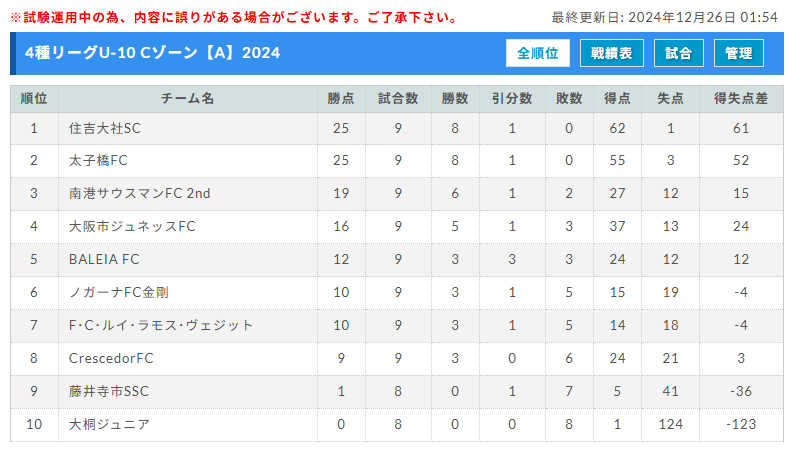
Task: Click the 勝点 column header
Action: coord(341,99)
